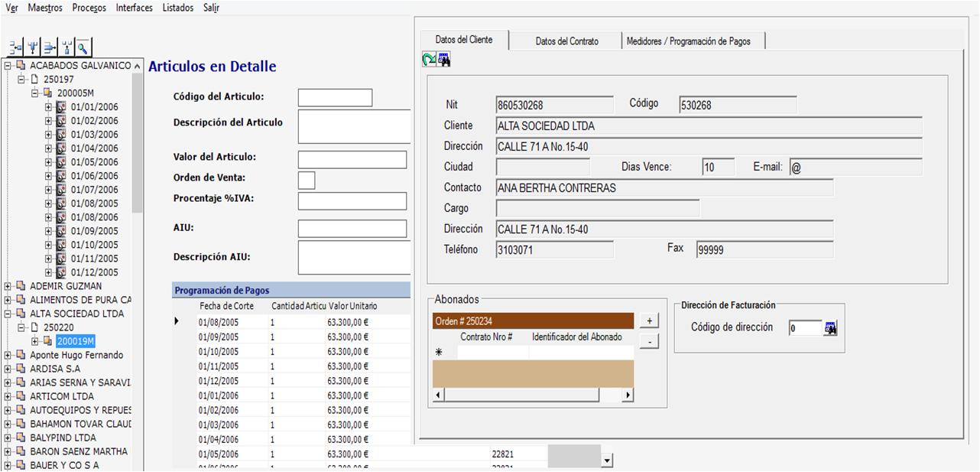Open the Listados menu
This screenshot has height=472, width=980.
pos(178,8)
